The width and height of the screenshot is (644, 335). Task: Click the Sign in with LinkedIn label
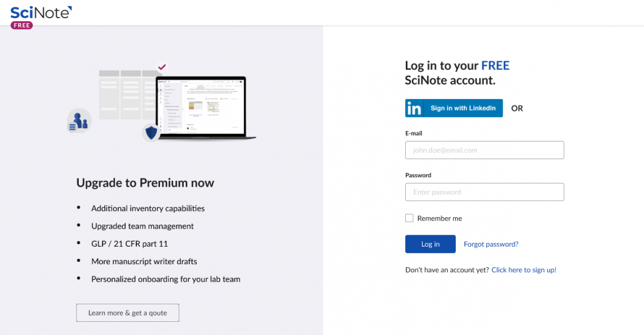point(463,108)
